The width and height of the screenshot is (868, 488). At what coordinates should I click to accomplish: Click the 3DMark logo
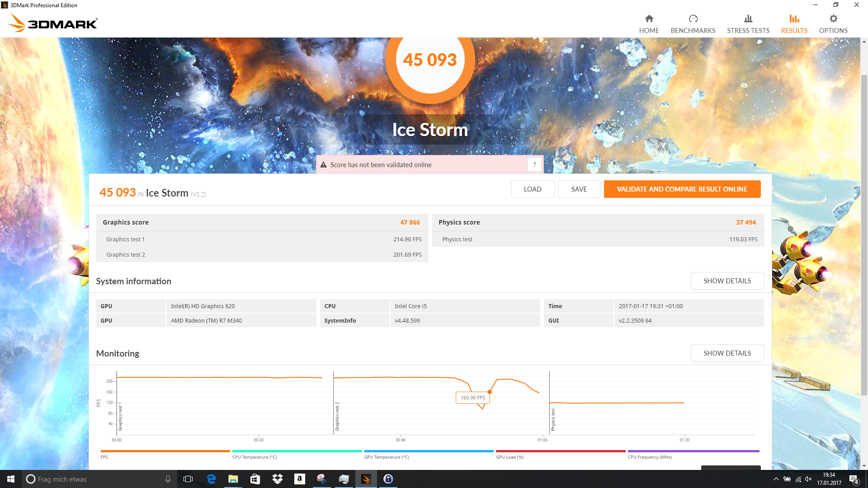pos(53,23)
